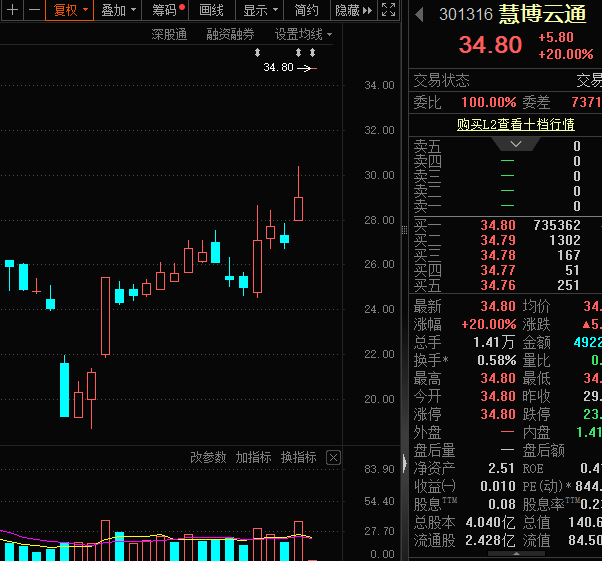Expand bottom info panel up arrow

point(516,554)
